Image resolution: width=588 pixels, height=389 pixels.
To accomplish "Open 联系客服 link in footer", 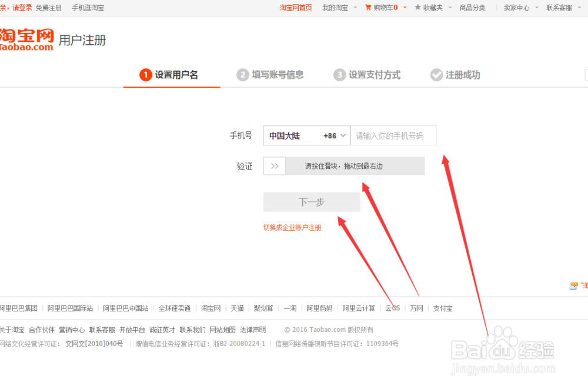I will click(102, 330).
